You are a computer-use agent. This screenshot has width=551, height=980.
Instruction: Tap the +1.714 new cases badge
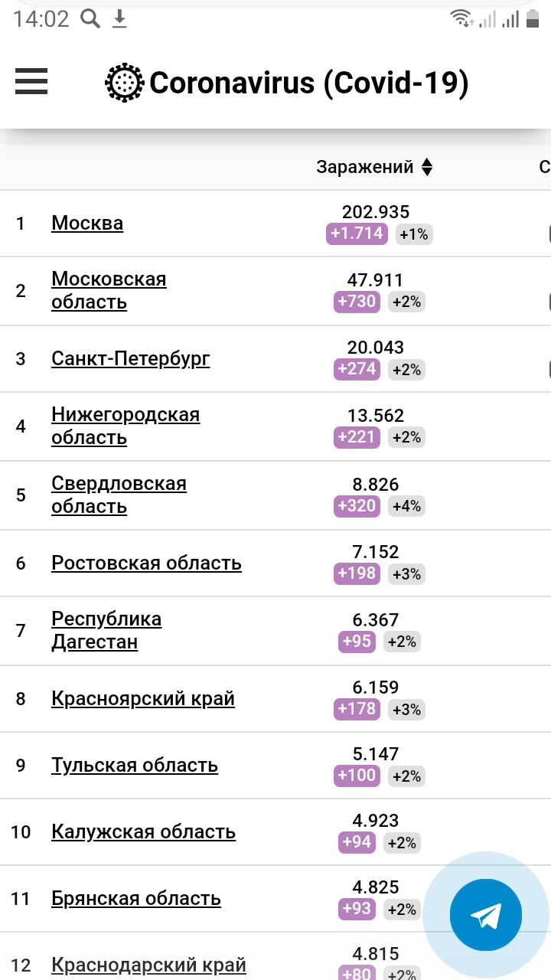(x=357, y=234)
